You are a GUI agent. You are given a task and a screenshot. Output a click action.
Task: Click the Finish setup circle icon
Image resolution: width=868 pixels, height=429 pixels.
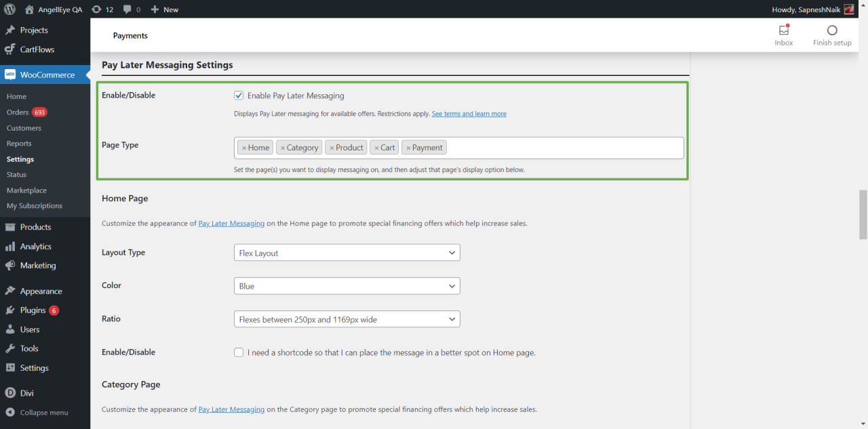[832, 30]
